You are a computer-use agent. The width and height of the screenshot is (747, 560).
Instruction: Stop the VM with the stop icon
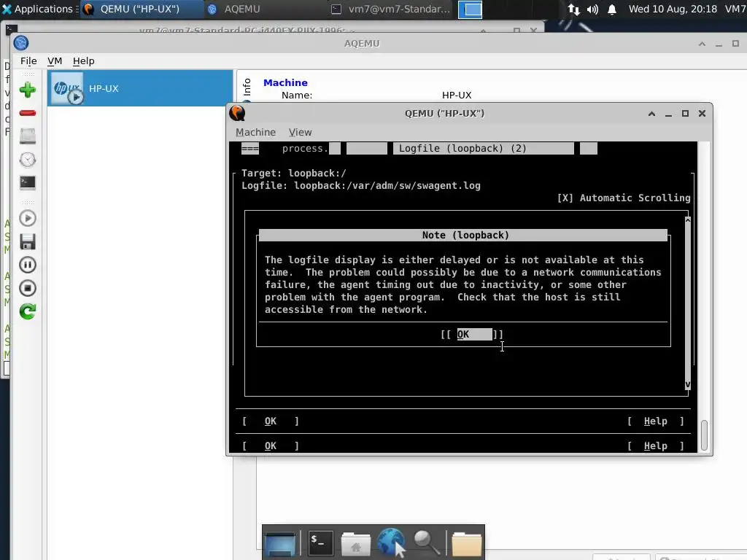point(28,288)
